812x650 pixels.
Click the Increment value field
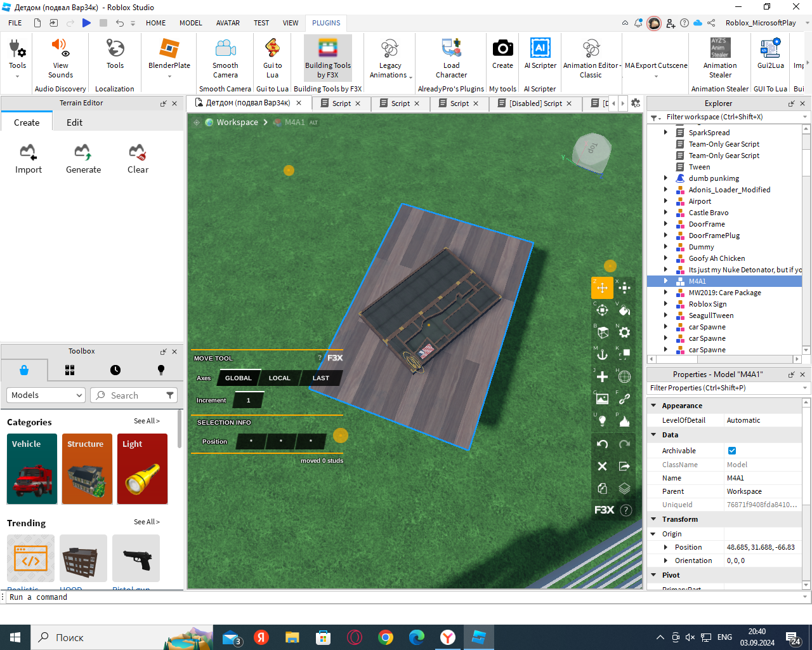[x=249, y=401]
